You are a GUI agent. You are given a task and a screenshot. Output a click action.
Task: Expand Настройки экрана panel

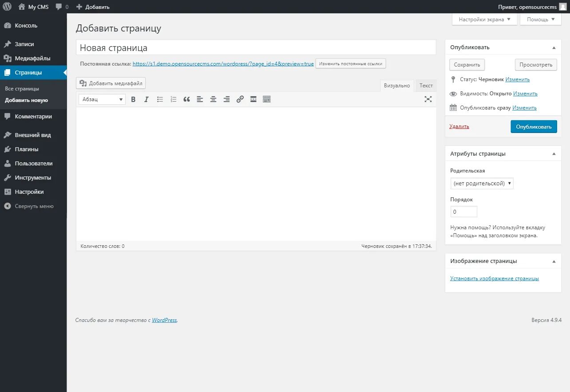[484, 20]
